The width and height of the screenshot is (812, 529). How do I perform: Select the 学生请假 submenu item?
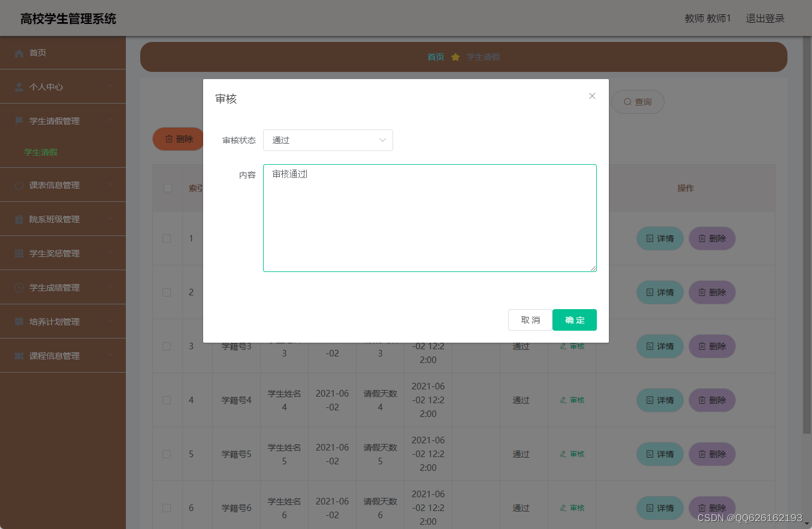pyautogui.click(x=41, y=152)
